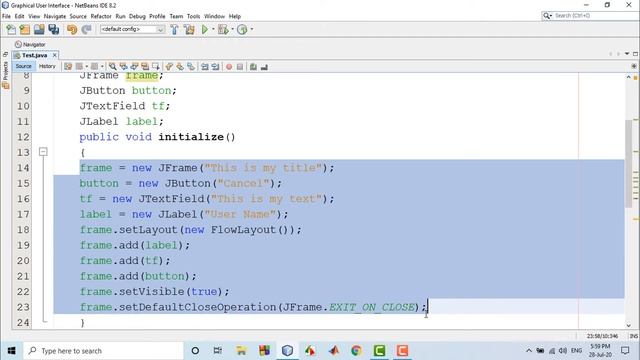This screenshot has width=640, height=360.
Task: Click the Find Previous Occurrence icon
Action: click(x=123, y=67)
